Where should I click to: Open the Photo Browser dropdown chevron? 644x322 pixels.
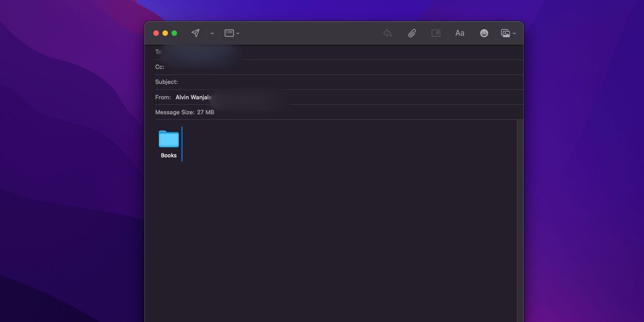point(514,34)
